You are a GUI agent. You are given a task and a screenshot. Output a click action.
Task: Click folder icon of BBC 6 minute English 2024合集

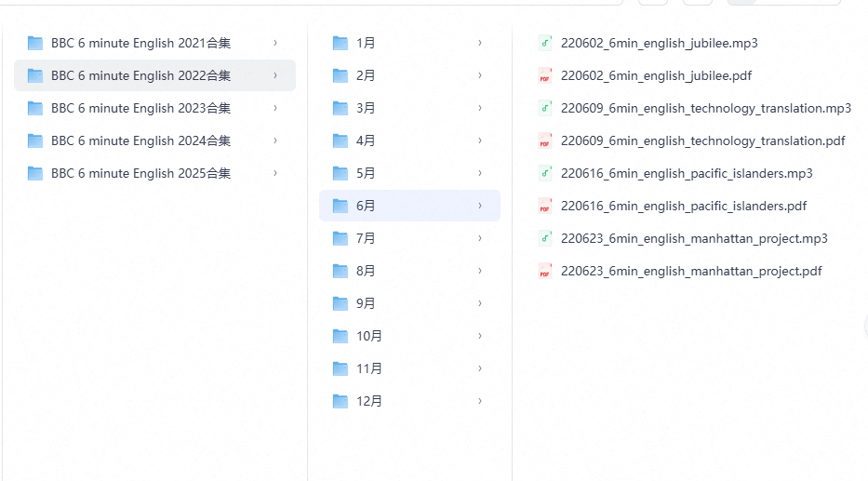pyautogui.click(x=34, y=141)
